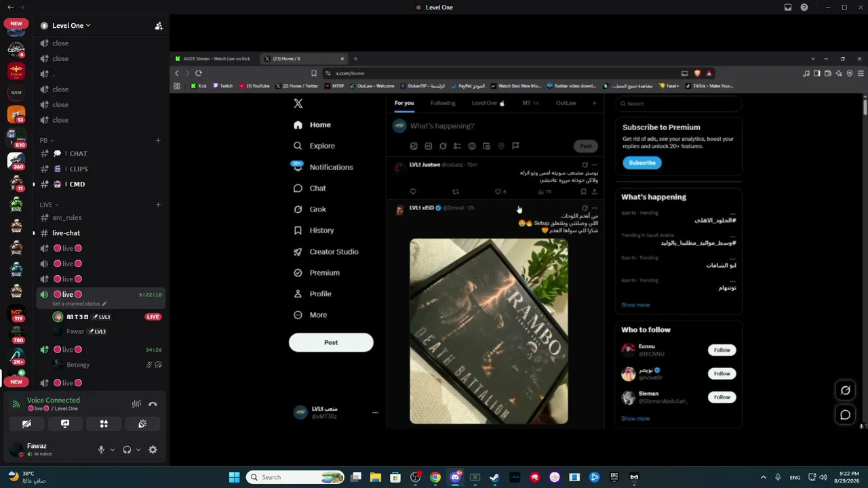The width and height of the screenshot is (868, 488).
Task: Show more under Who to follow
Action: point(635,419)
